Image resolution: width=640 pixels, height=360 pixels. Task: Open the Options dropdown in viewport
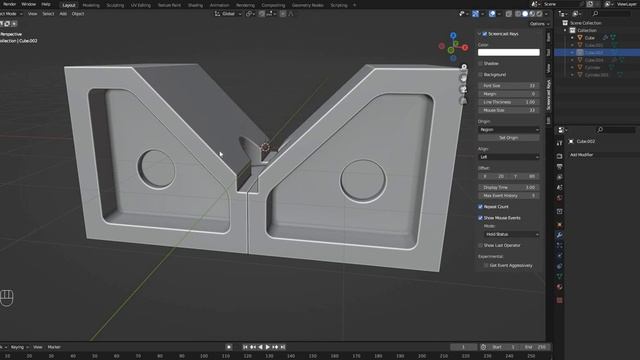pyautogui.click(x=540, y=24)
